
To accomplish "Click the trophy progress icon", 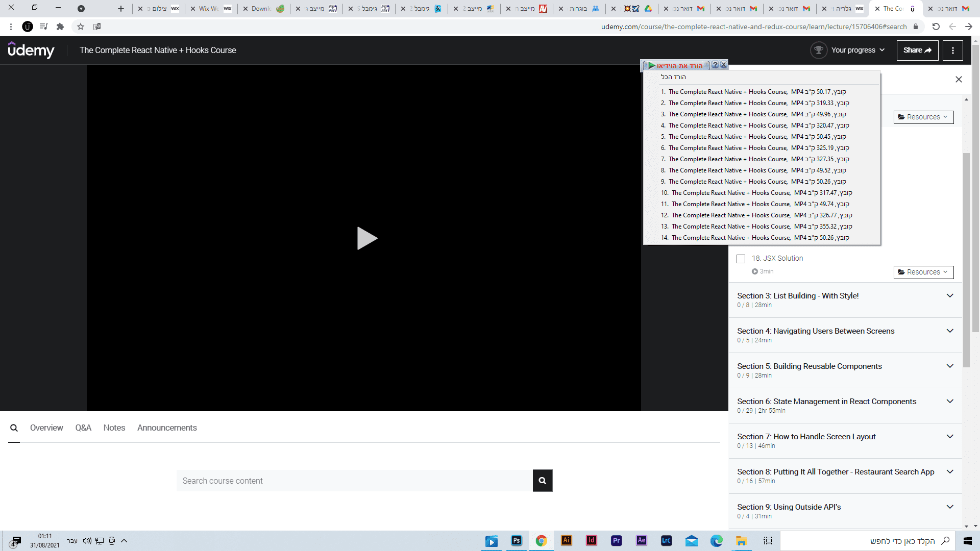I will point(818,51).
